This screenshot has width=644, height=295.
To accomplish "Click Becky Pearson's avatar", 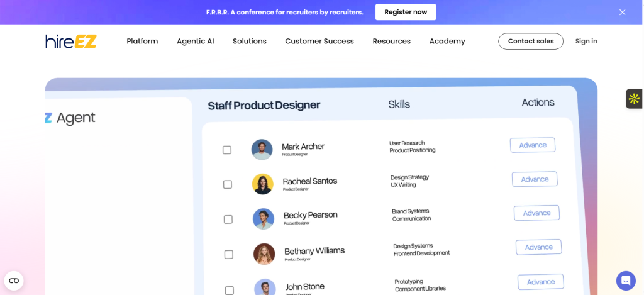I will [264, 219].
